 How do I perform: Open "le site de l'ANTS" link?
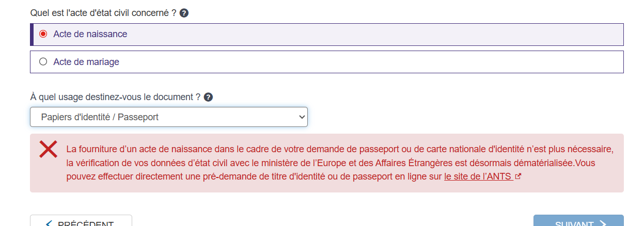(478, 176)
